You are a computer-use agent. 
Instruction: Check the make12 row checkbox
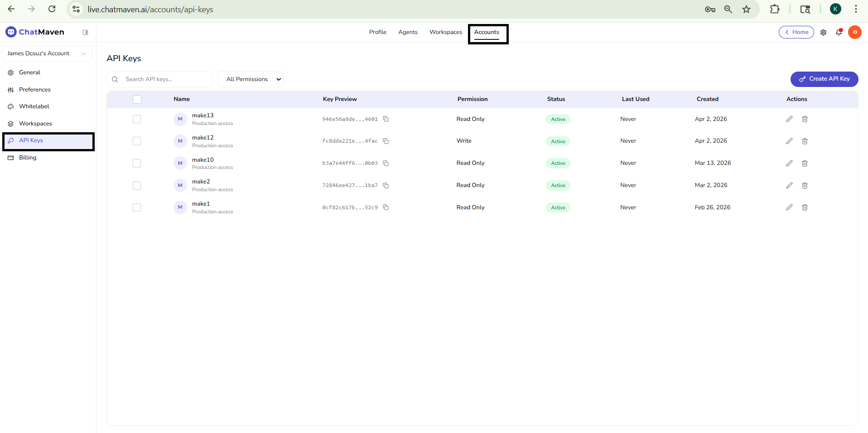point(137,141)
